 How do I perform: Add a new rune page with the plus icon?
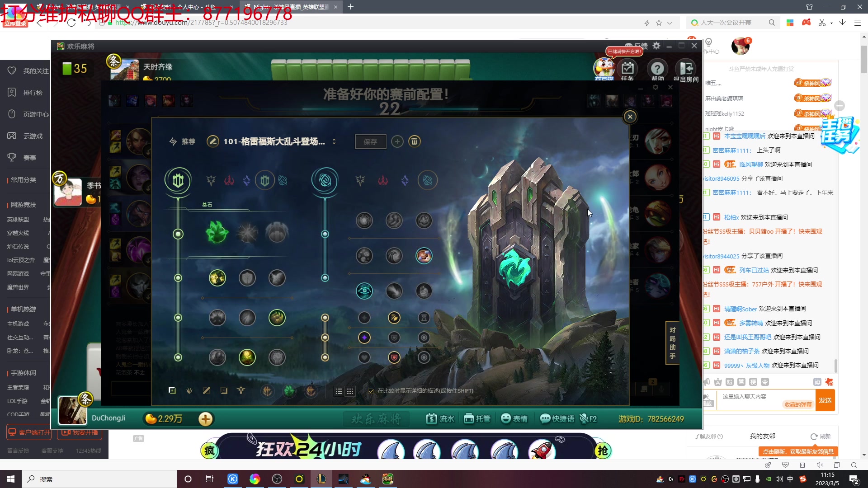(x=397, y=141)
